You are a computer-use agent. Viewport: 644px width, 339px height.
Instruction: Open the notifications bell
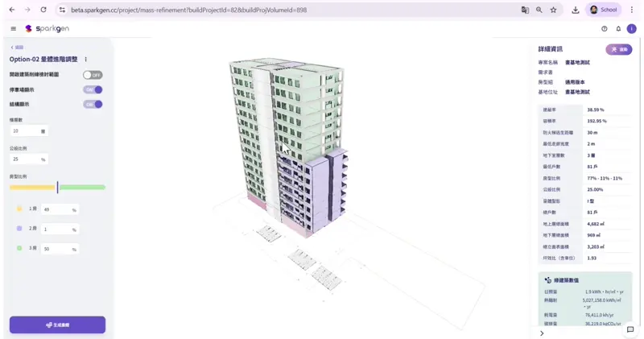coord(617,28)
